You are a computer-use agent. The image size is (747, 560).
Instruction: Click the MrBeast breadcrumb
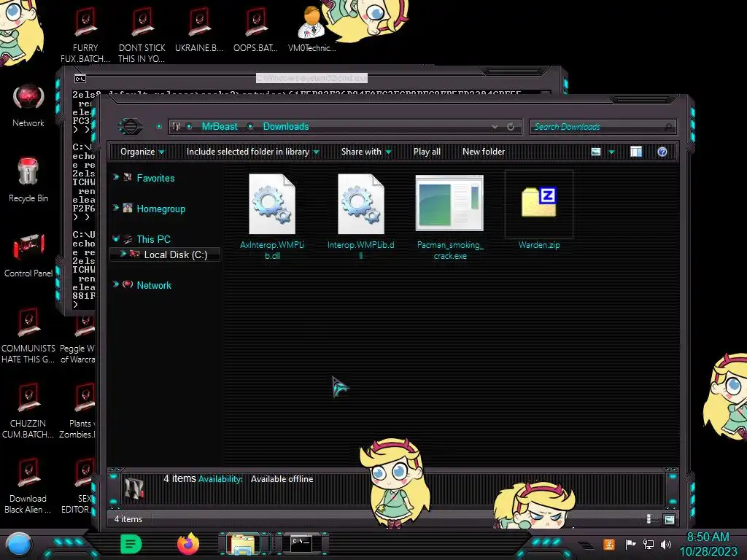(x=220, y=127)
